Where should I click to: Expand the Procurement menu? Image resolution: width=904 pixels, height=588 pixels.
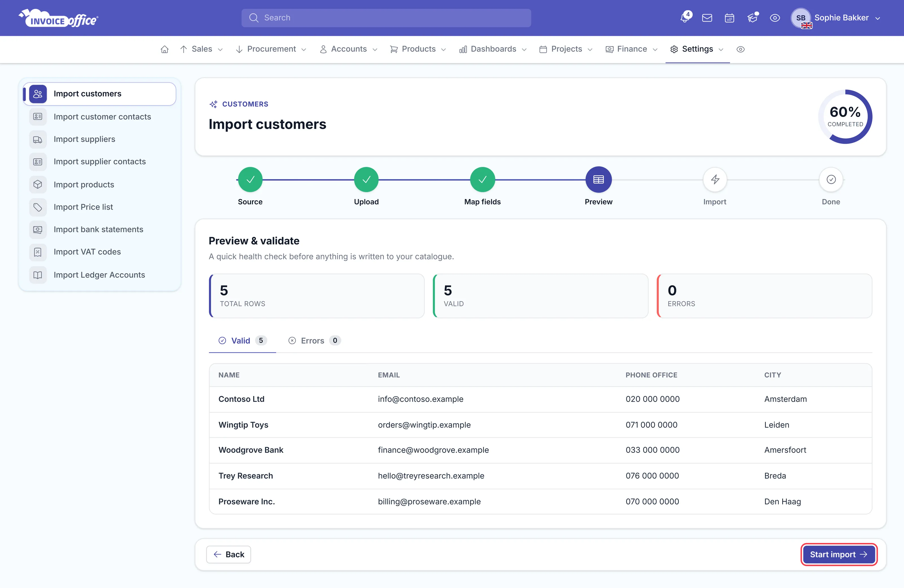tap(271, 49)
